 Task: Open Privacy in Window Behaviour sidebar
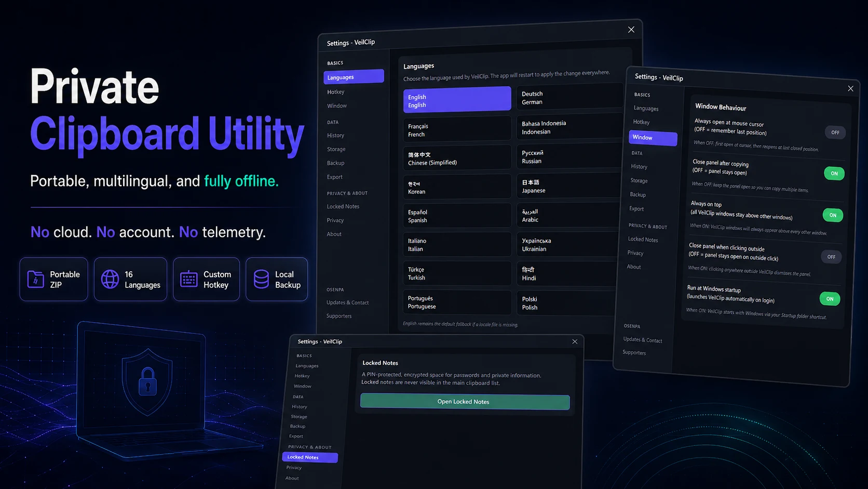coord(635,253)
